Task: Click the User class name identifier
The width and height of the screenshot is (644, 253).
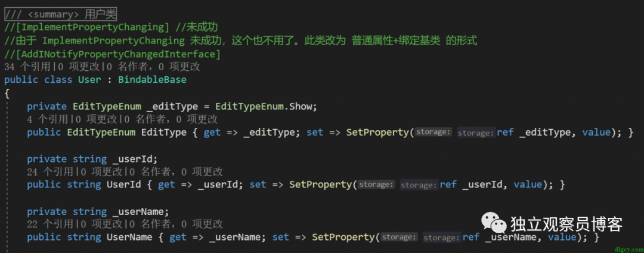Action: [x=89, y=80]
